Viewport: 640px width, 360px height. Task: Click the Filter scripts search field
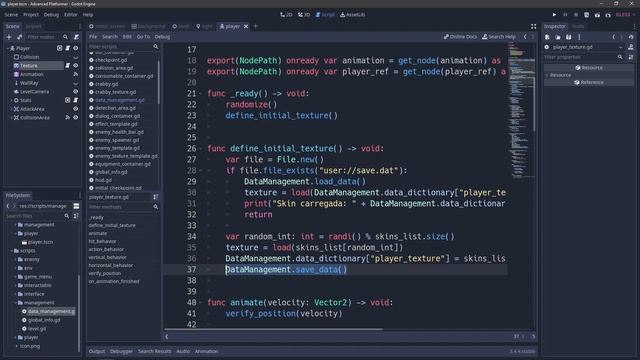coord(123,47)
